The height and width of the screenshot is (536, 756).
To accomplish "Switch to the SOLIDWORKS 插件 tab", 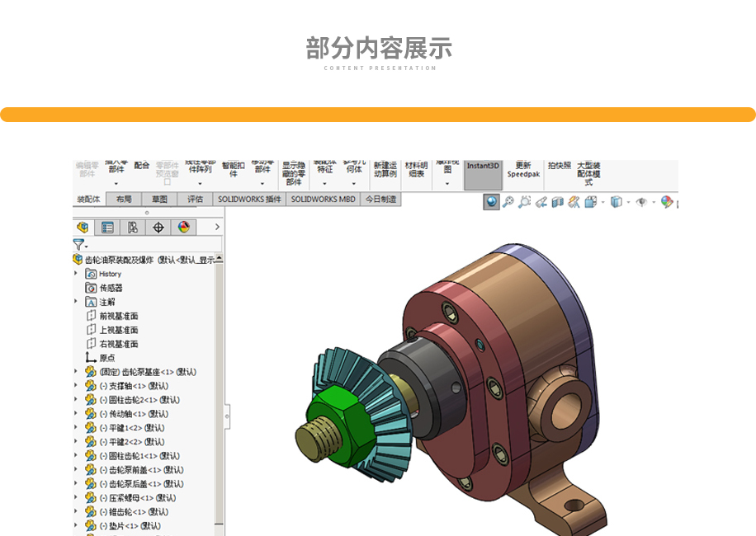I will pos(249,200).
